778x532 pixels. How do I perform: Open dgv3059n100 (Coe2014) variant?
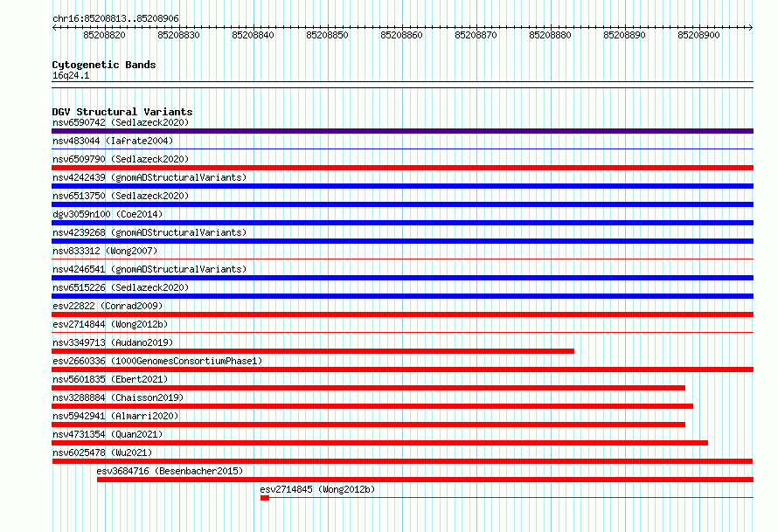108,214
